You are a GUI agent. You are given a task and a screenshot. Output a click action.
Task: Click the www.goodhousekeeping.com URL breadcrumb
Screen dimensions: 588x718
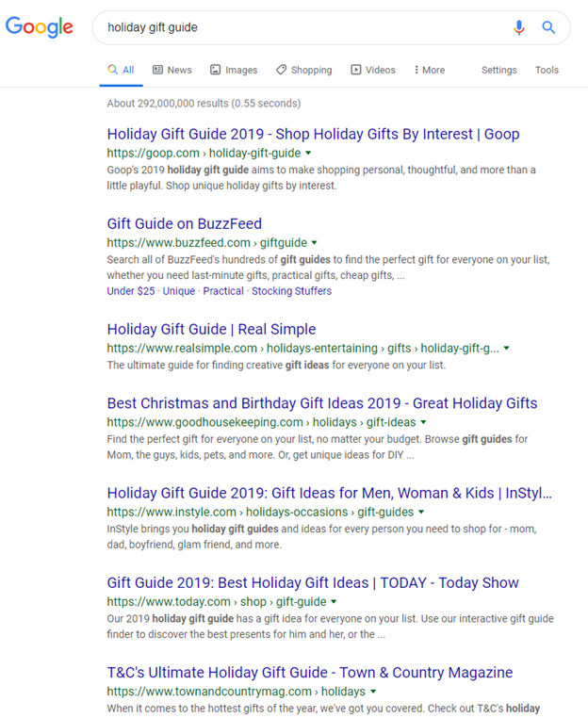(x=261, y=422)
